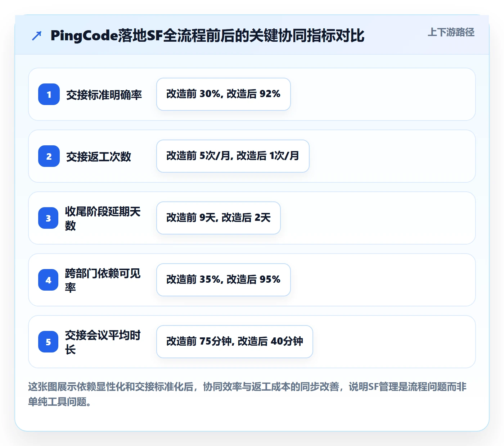
Task: Click the number 4 badge
Action: point(48,280)
